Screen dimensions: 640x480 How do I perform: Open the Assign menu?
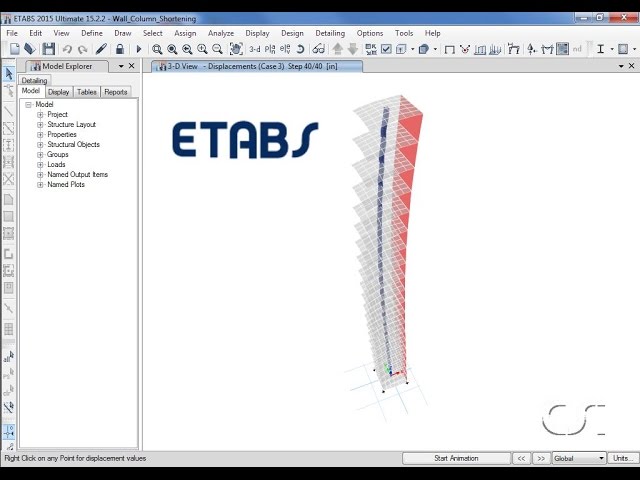185,33
